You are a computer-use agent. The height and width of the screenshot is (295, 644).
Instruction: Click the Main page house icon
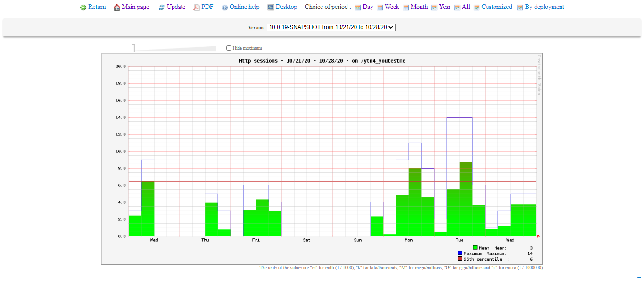coord(117,8)
